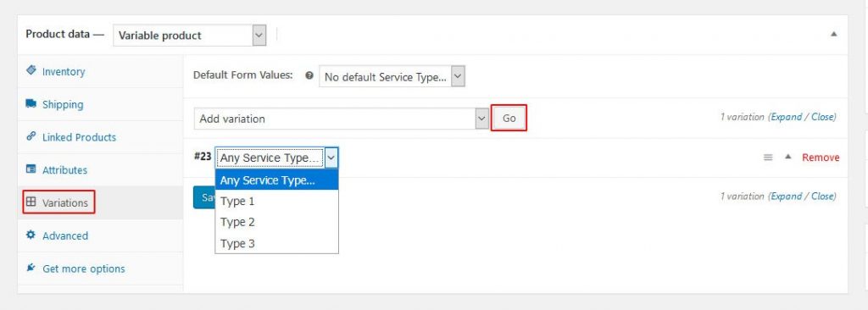This screenshot has height=310, width=868.
Task: Click the #23 variation ID text
Action: [203, 157]
